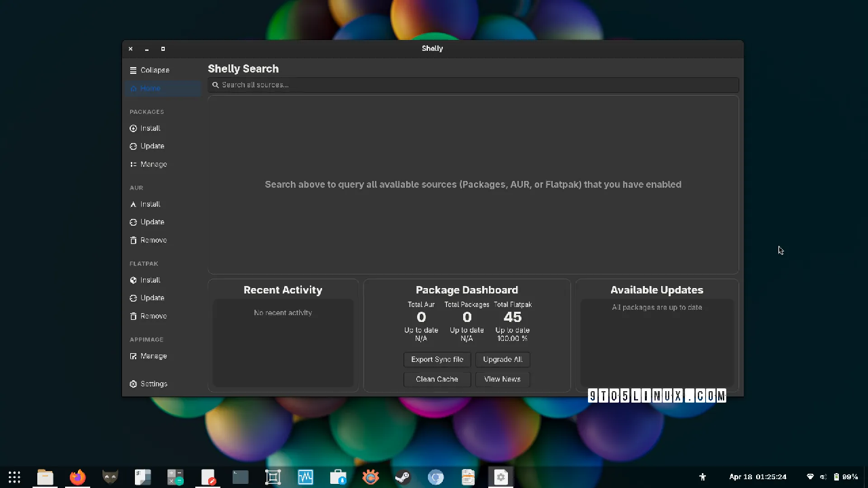
Task: Open Packages Update page
Action: pyautogui.click(x=152, y=146)
